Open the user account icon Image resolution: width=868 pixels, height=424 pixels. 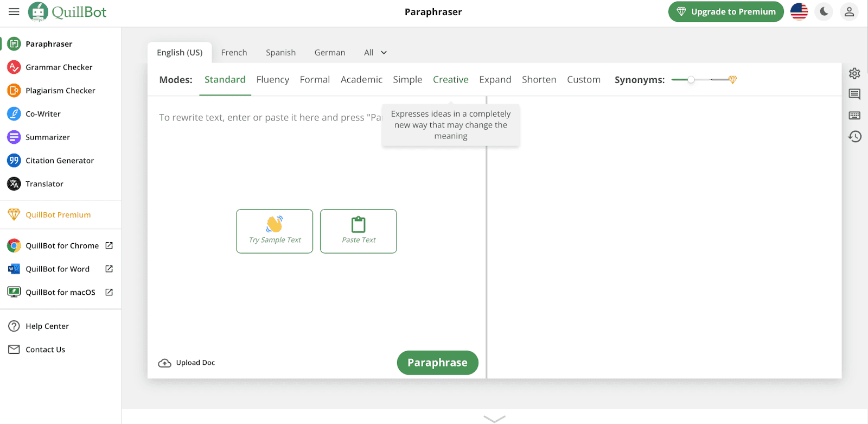[849, 11]
